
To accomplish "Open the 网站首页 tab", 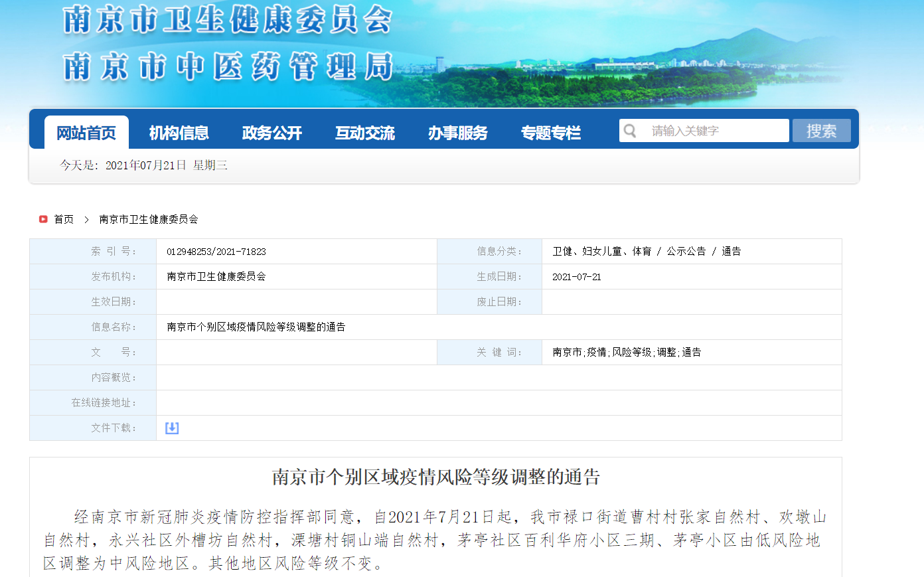I will click(86, 133).
